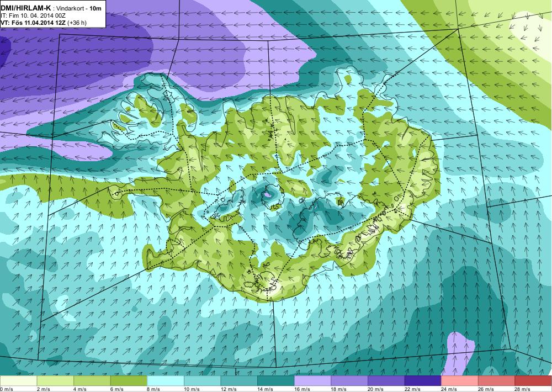This screenshot has width=552, height=392.
Task: Select the '16 m/s' legend label
Action: 302,389
